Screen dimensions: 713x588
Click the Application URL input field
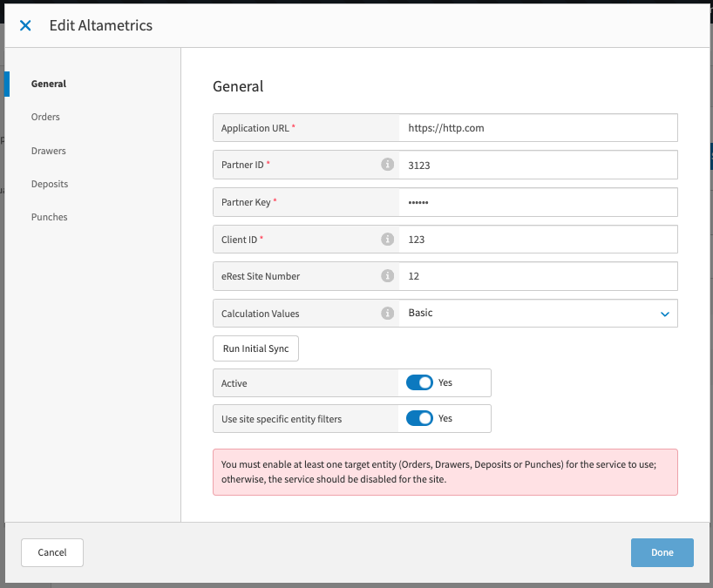point(536,127)
